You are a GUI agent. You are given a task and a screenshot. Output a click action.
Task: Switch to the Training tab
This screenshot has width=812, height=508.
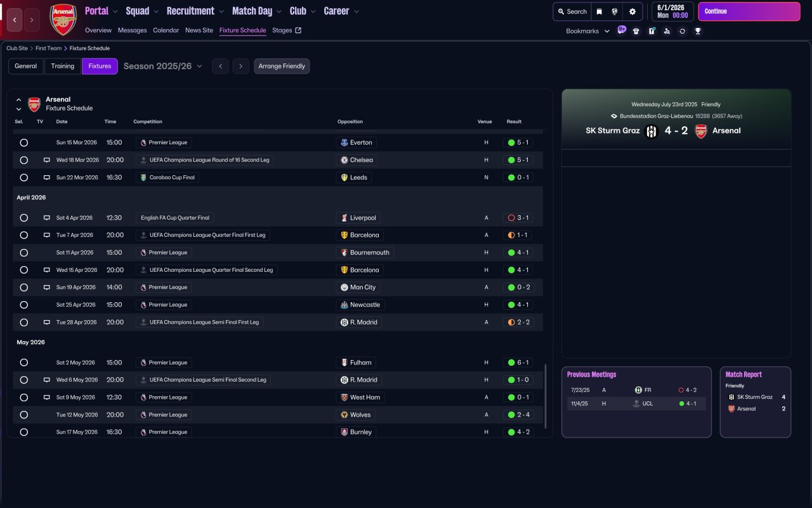63,66
